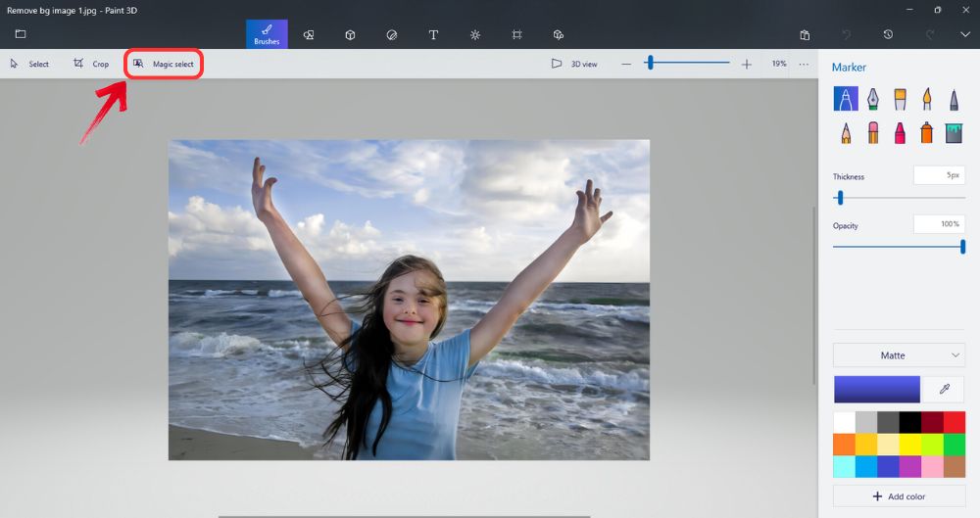Choose the Oil brush tool
Viewport: 980px width, 518px height.
pos(900,99)
